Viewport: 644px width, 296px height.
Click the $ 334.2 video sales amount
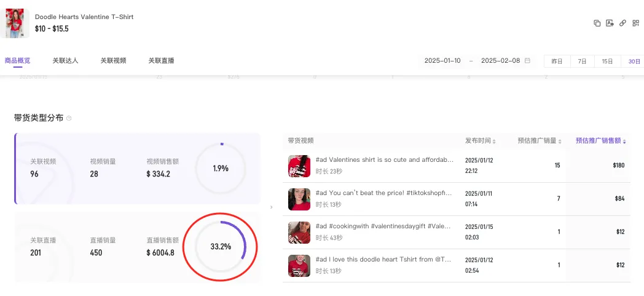[158, 174]
